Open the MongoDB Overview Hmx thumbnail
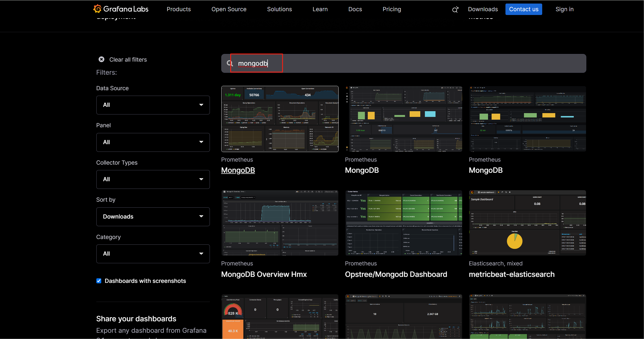This screenshot has width=644, height=339. point(280,223)
